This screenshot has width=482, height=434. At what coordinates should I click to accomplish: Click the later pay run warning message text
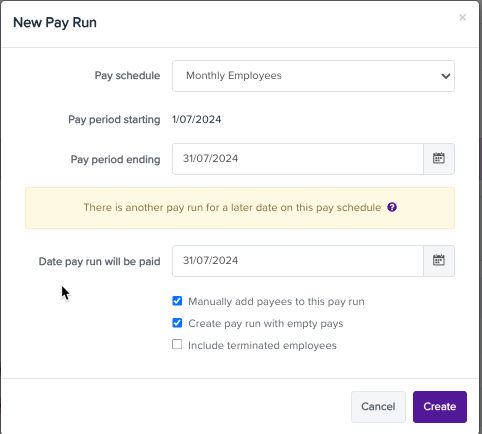(x=232, y=207)
